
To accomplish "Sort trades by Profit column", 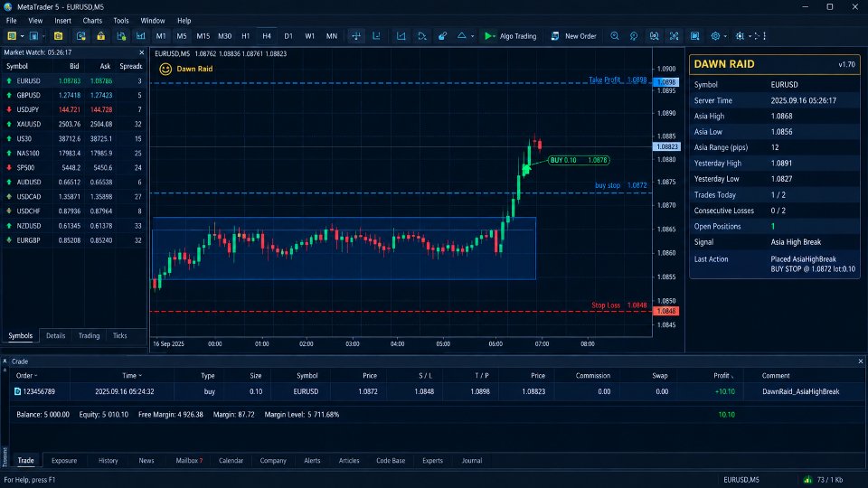I will point(723,375).
